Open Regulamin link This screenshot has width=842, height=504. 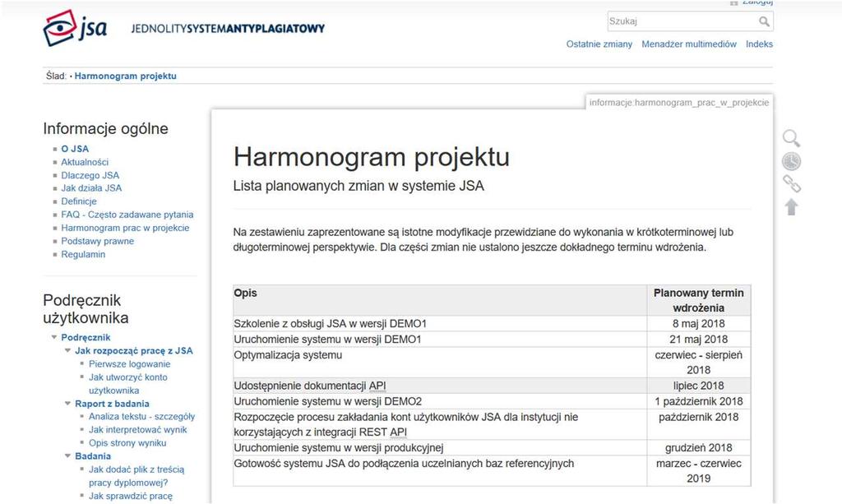point(83,254)
